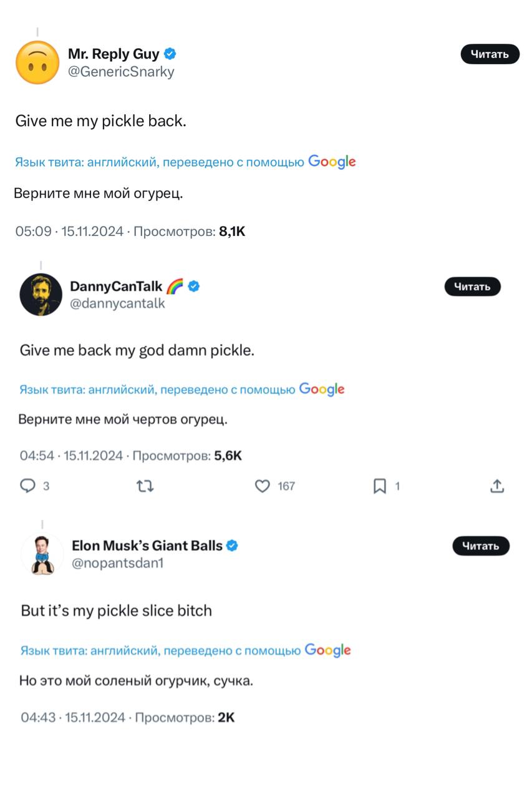This screenshot has width=532, height=799.
Task: Open the @nopantsdan1 handle link
Action: 117,563
